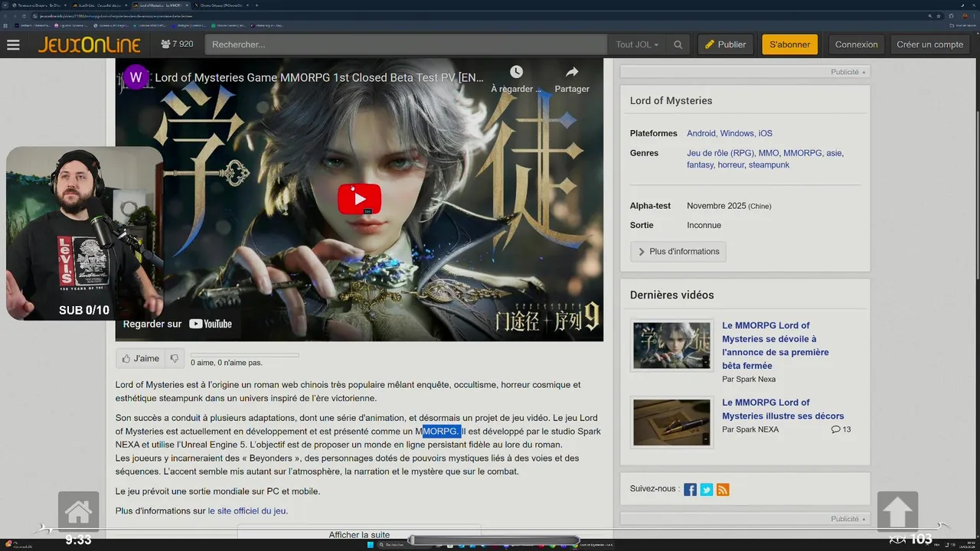
Task: Click Créer un compte button
Action: click(x=929, y=44)
